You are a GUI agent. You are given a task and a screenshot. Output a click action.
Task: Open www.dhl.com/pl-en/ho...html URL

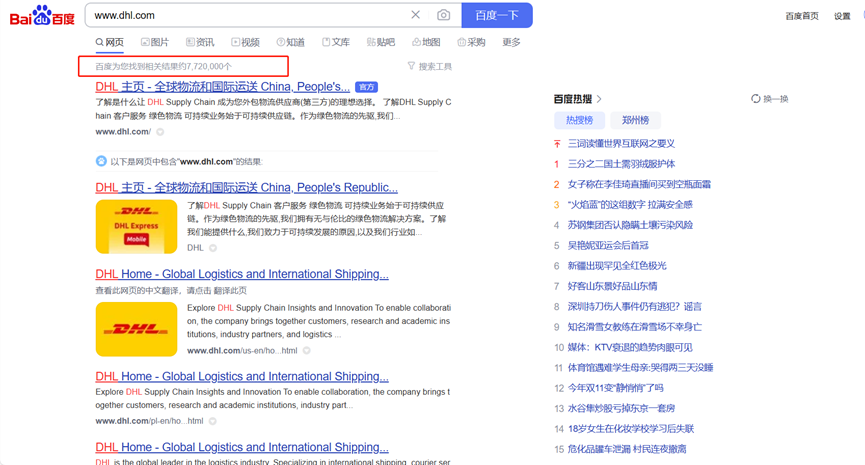[x=149, y=421]
